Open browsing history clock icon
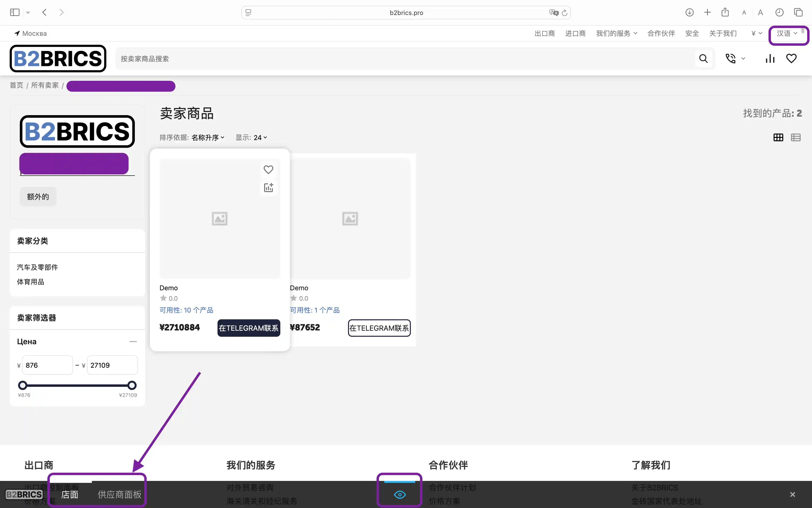The image size is (812, 508). (x=779, y=12)
